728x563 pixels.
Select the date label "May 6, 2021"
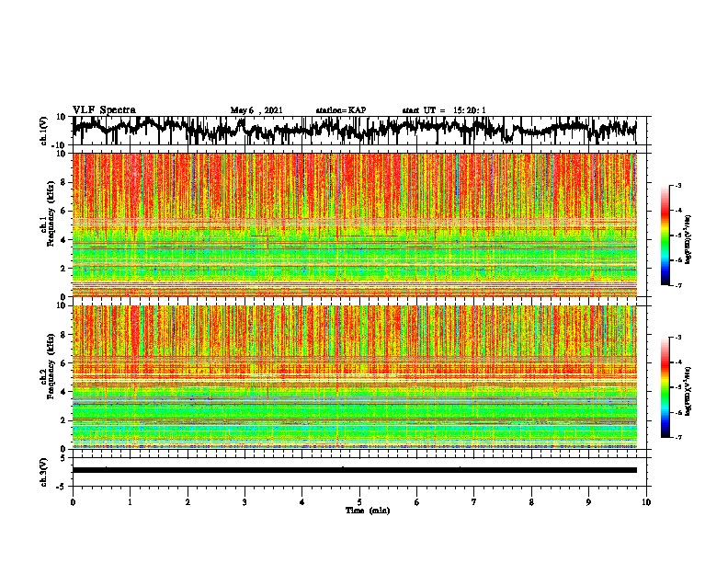pyautogui.click(x=256, y=110)
